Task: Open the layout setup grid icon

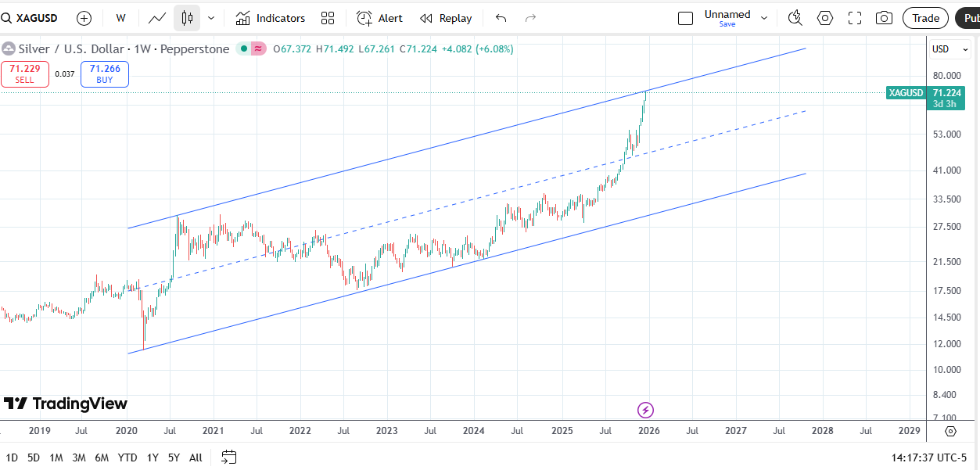Action: 328,18
